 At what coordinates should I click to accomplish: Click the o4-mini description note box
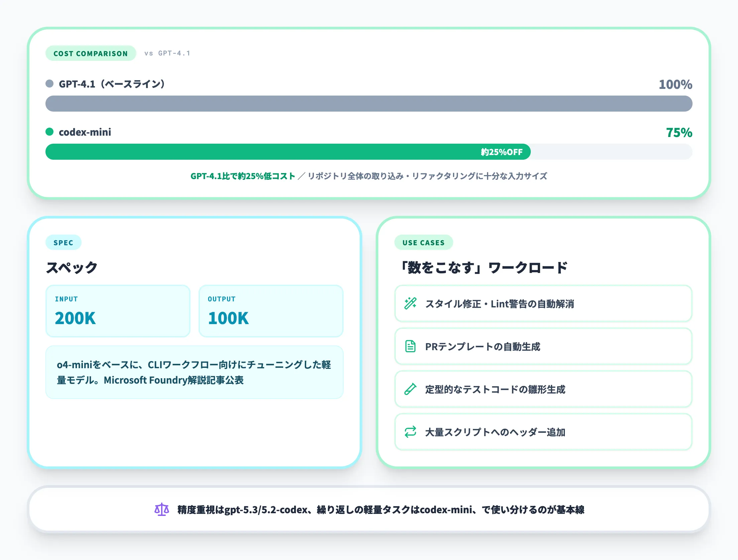[194, 372]
